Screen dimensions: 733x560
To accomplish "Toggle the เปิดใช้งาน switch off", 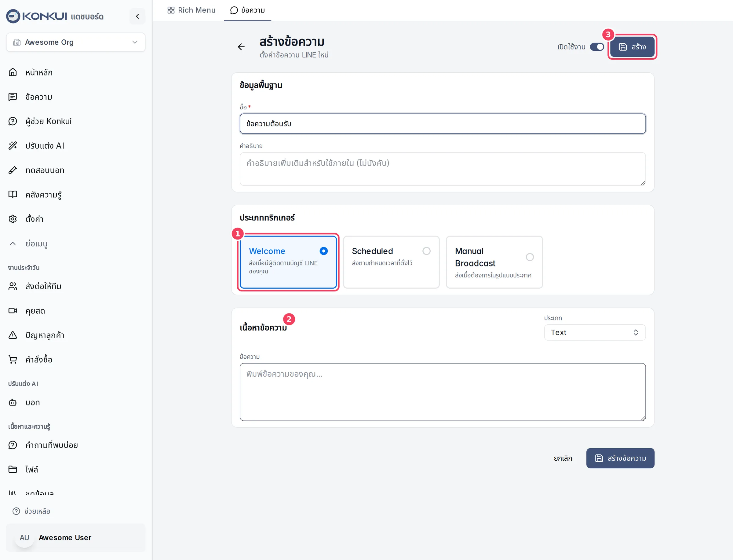I will [x=597, y=47].
